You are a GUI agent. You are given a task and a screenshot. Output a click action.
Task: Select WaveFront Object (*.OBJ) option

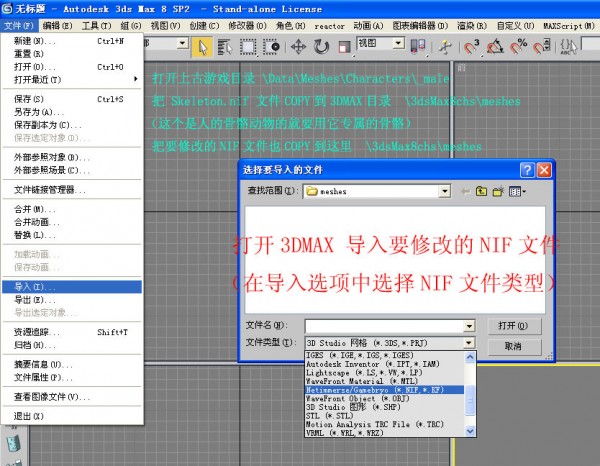(384, 399)
